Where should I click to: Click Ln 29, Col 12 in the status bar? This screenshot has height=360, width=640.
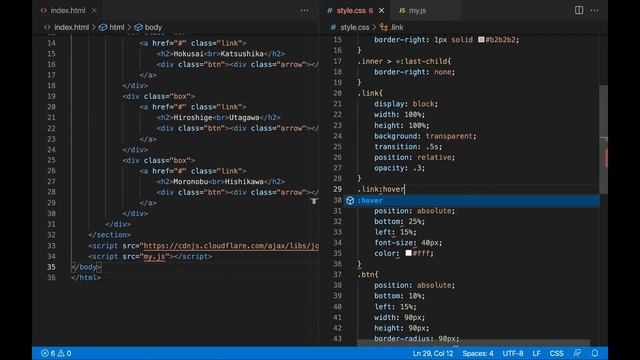(x=433, y=353)
